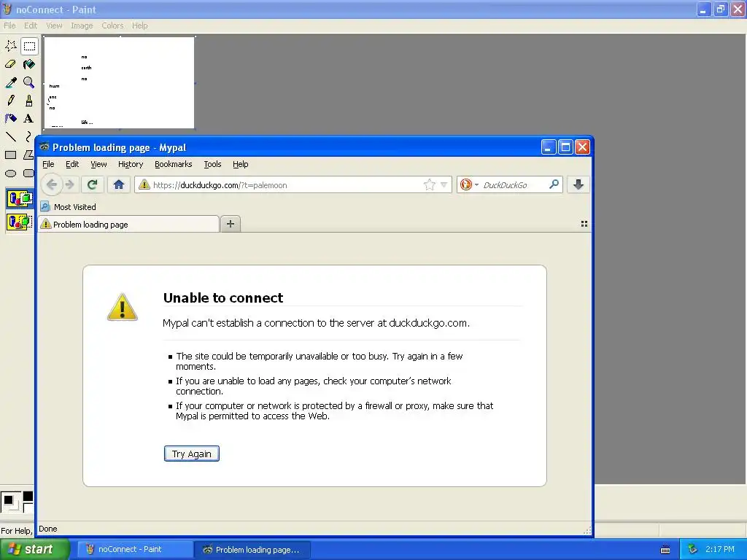This screenshot has width=747, height=560.
Task: Select the Ellipse tool in Paint
Action: pos(10,174)
